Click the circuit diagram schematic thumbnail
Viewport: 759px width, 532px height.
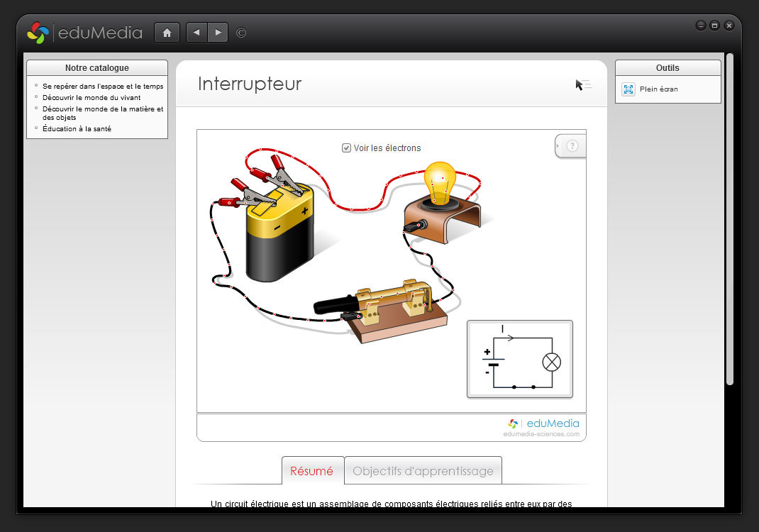pyautogui.click(x=519, y=359)
